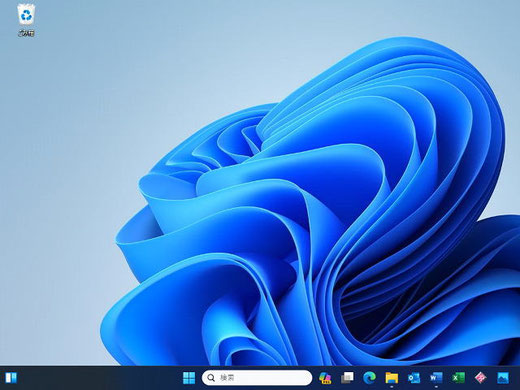Viewport: 520px width, 390px height.
Task: Open File Explorer from the taskbar
Action: [392, 378]
